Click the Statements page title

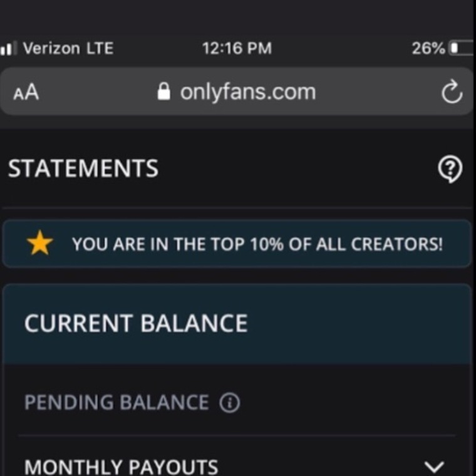point(83,168)
